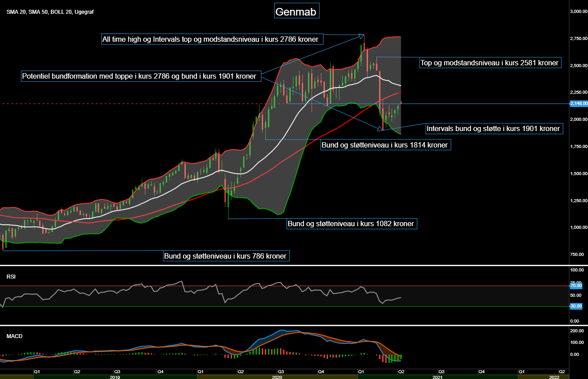This screenshot has height=379, width=588.
Task: Click the 'Bund og støtteniveau i kurs 1082 kroner' annotation
Action: pyautogui.click(x=352, y=224)
